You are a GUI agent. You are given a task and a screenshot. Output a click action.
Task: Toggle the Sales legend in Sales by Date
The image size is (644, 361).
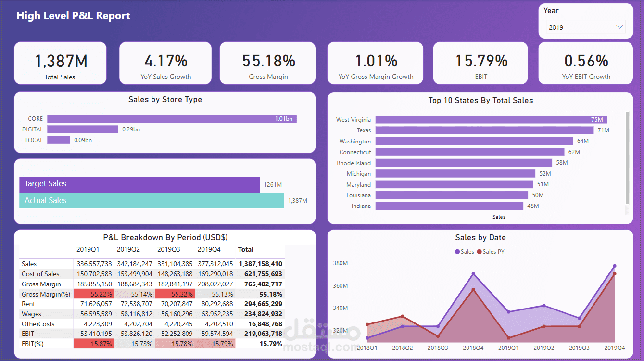click(x=464, y=251)
